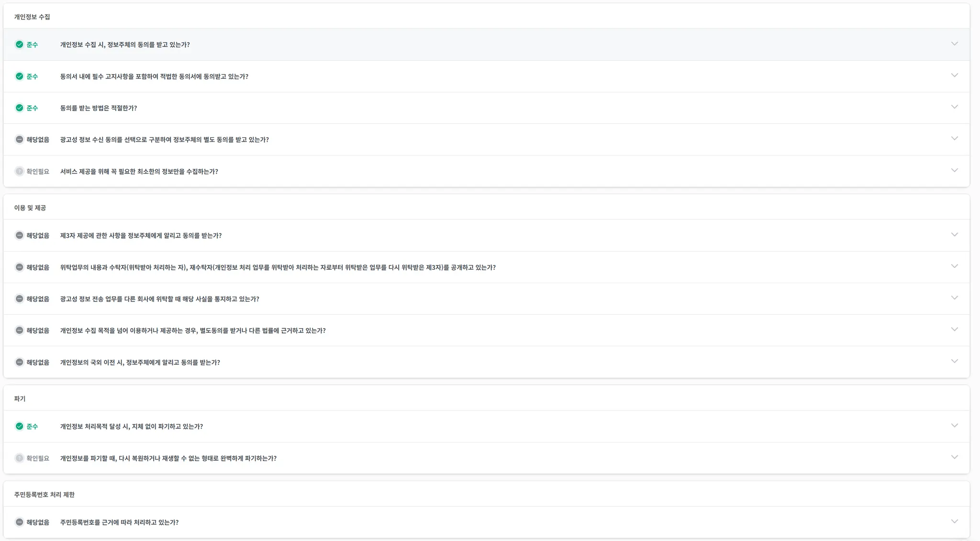Click 해당없음 minus icon for 광고성 정보 수신 동의 row
This screenshot has height=541, width=980.
[x=19, y=140]
